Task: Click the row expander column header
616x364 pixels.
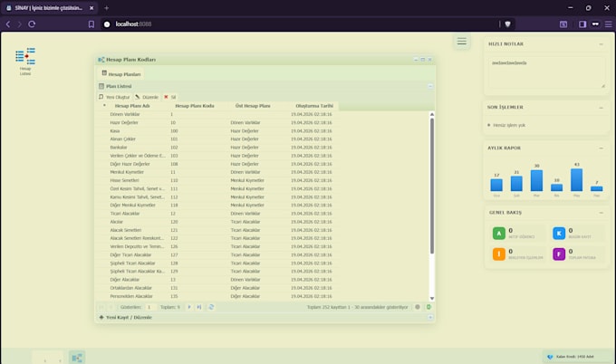Action: point(104,106)
